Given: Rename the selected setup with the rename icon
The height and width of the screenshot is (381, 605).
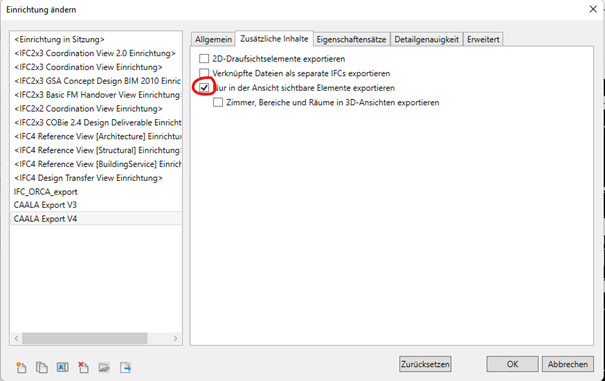Looking at the screenshot, I should [x=63, y=367].
